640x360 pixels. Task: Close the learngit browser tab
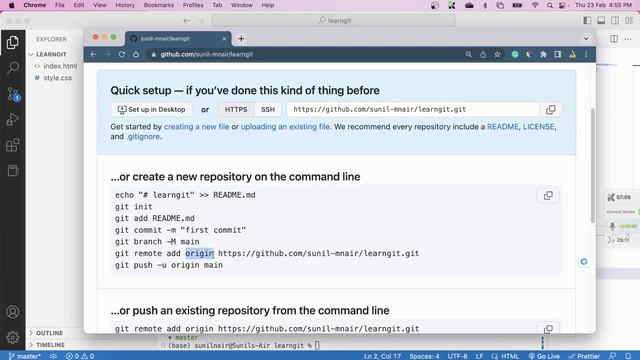[224, 39]
